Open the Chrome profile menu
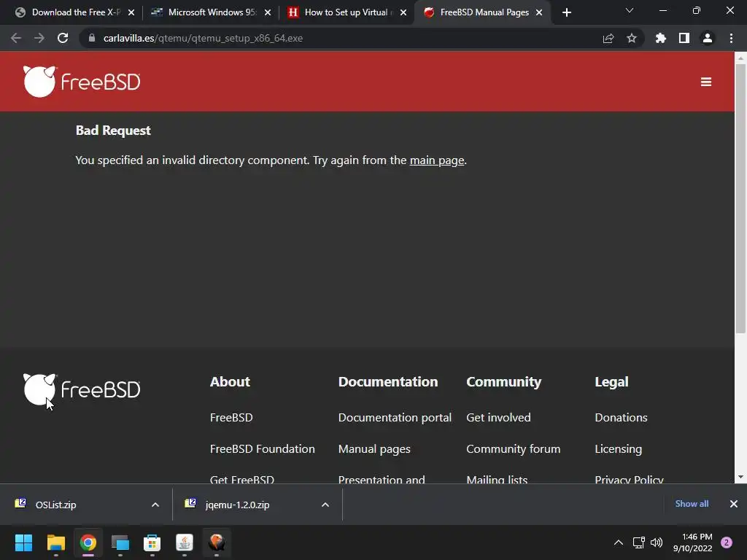The height and width of the screenshot is (560, 747). click(708, 38)
